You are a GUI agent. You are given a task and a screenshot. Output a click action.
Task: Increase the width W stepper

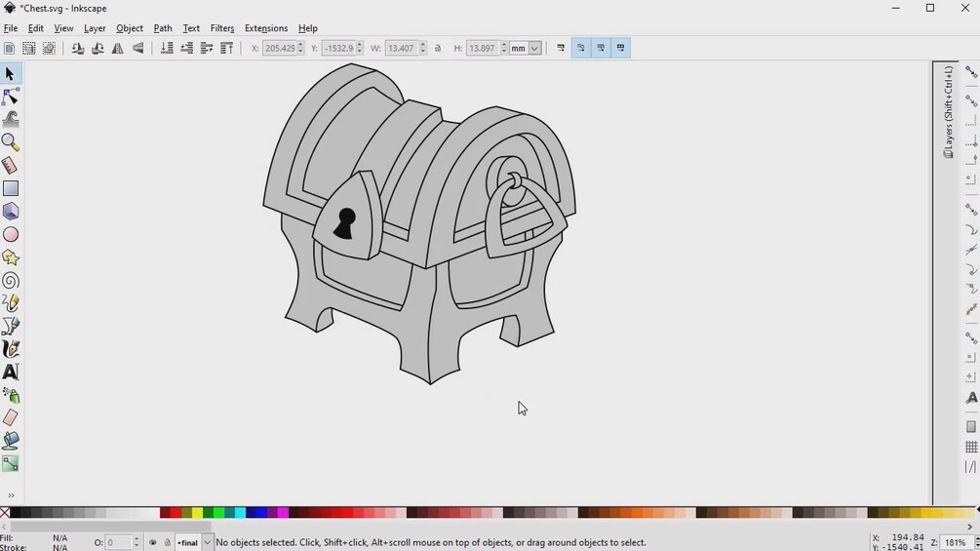pyautogui.click(x=423, y=45)
